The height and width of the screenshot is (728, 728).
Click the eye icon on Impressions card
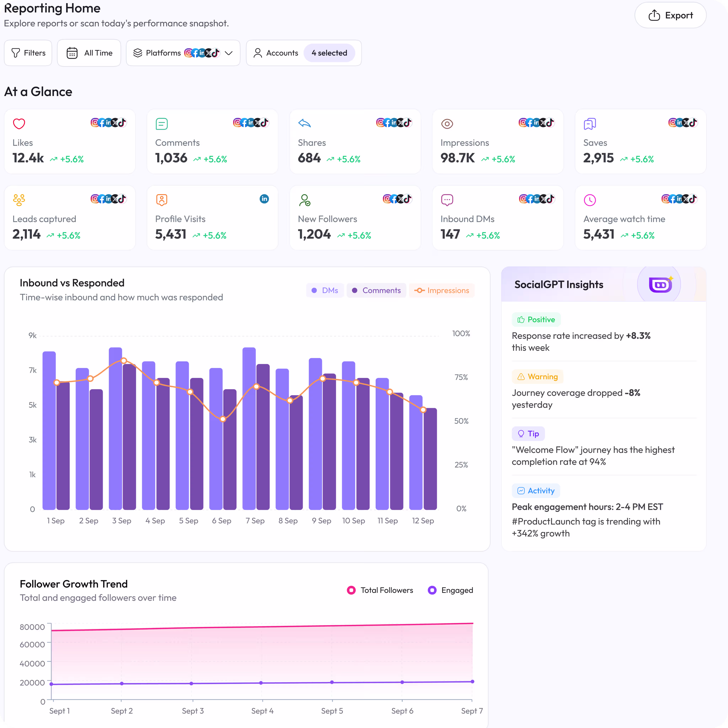tap(447, 124)
